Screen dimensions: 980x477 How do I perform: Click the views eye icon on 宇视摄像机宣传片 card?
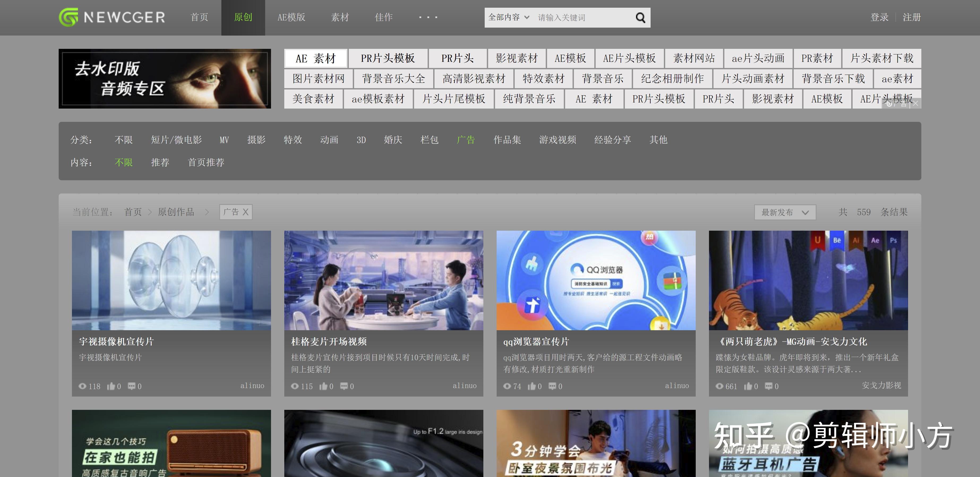coord(82,386)
